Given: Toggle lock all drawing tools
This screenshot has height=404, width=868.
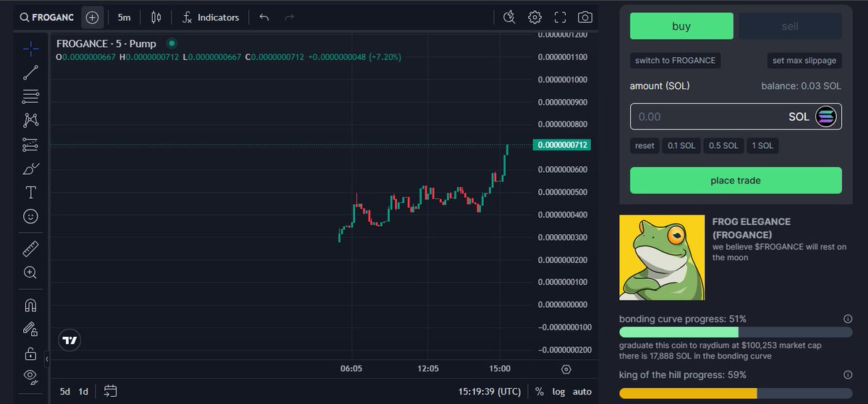Looking at the screenshot, I should click(x=30, y=353).
